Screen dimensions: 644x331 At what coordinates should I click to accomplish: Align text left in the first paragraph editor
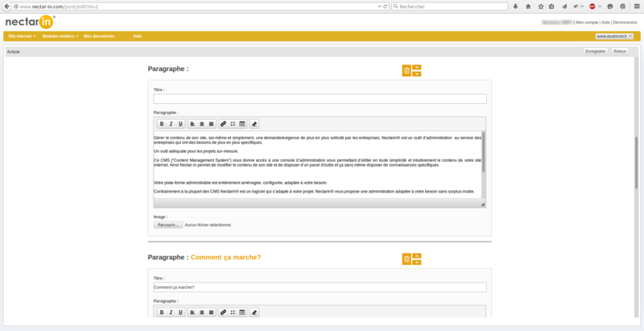(192, 123)
